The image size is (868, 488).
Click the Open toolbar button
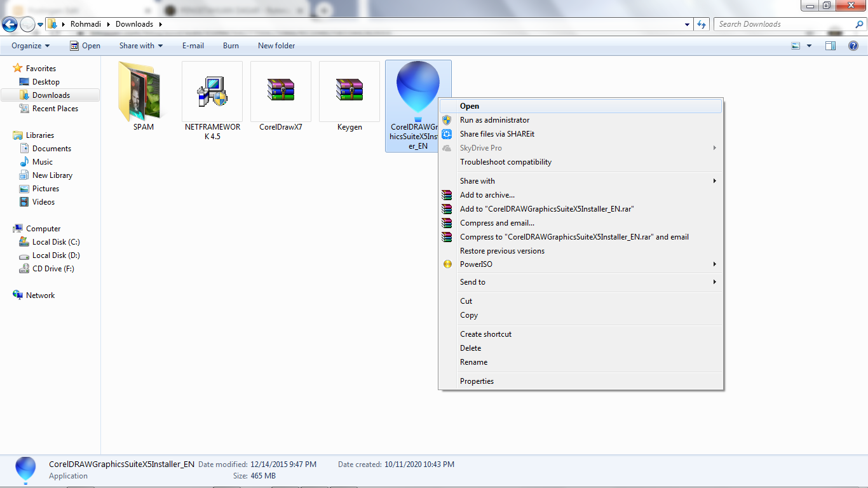[x=85, y=46]
